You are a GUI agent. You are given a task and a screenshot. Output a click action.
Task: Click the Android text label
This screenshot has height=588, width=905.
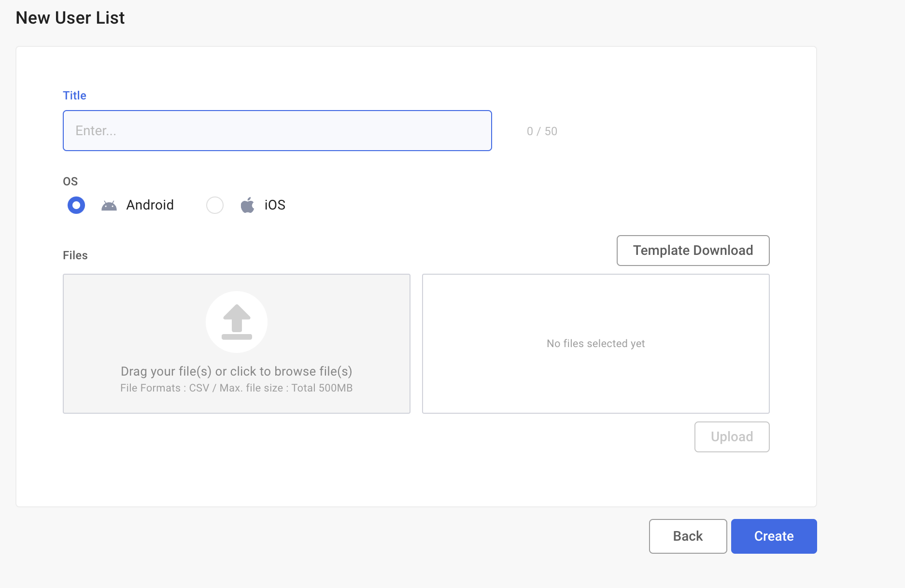click(x=150, y=205)
